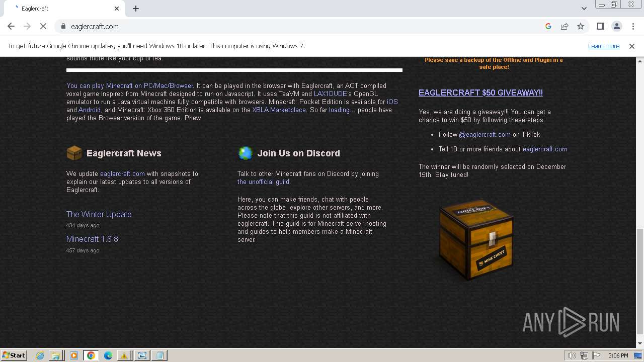
Task: Toggle the Chrome side panel
Action: [x=600, y=26]
